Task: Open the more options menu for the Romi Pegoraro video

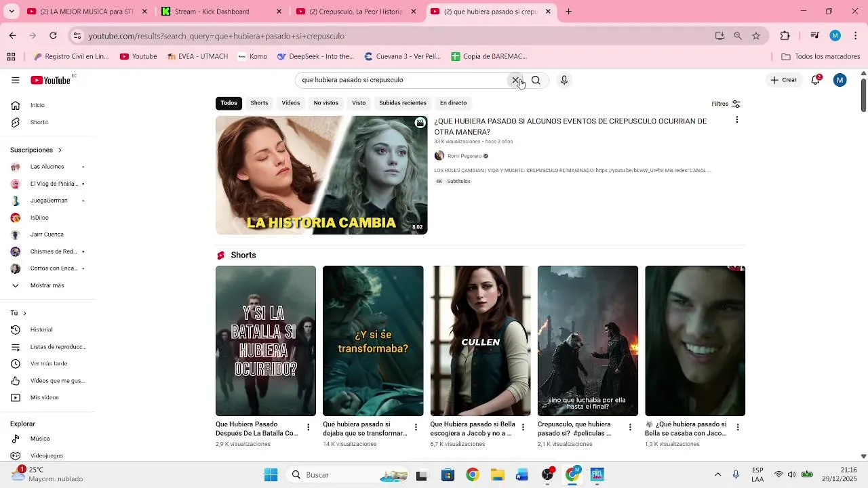Action: click(x=736, y=120)
